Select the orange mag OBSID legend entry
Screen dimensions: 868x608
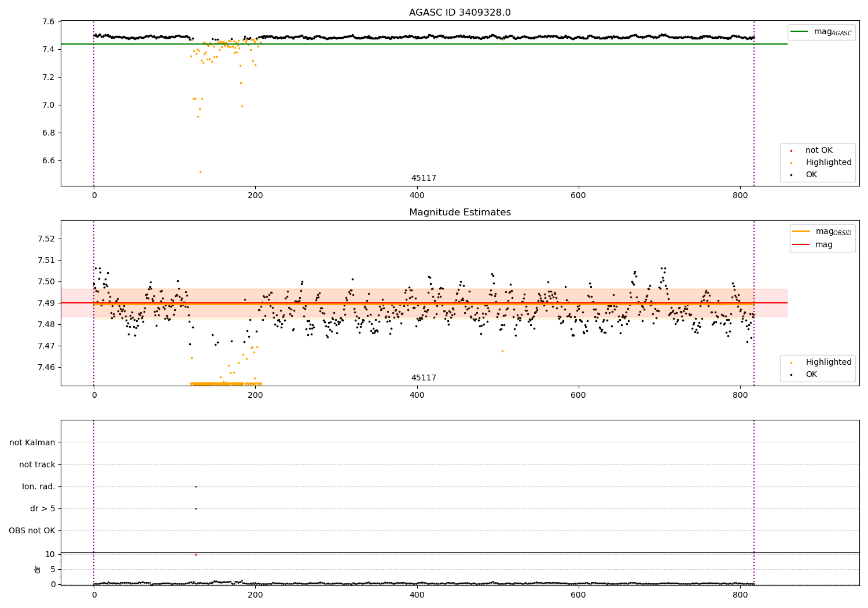(x=822, y=232)
